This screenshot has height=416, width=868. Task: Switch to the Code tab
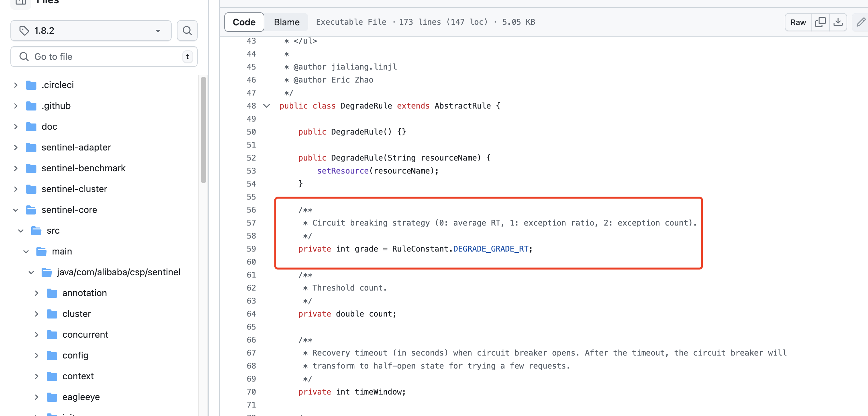click(x=244, y=22)
